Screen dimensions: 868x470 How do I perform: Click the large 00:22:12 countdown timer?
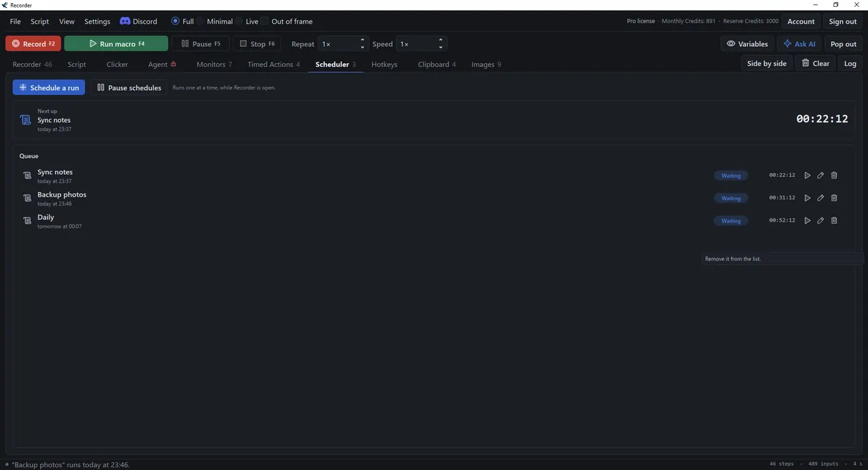822,119
